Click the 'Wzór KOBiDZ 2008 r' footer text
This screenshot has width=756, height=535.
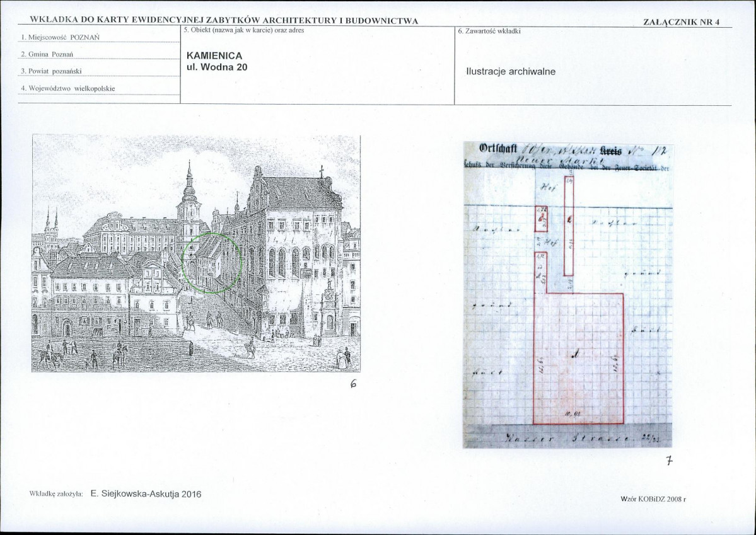pos(653,499)
